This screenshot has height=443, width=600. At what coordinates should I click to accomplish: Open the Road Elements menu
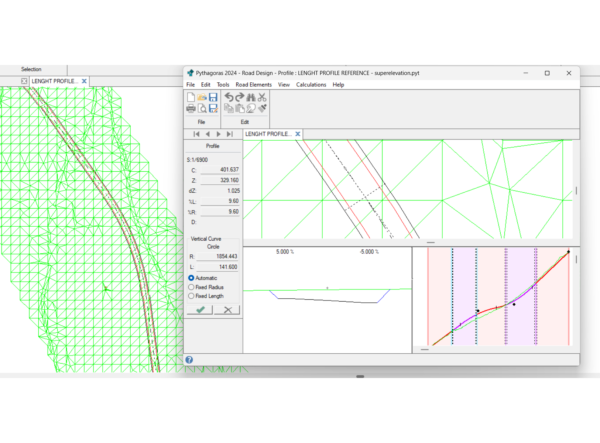[x=253, y=85]
